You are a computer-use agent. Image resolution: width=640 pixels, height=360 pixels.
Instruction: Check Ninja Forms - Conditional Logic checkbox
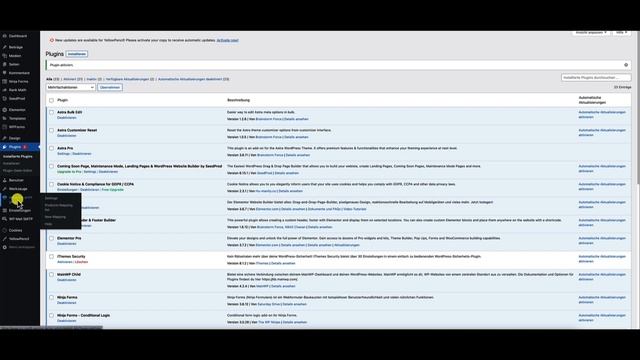[51, 316]
